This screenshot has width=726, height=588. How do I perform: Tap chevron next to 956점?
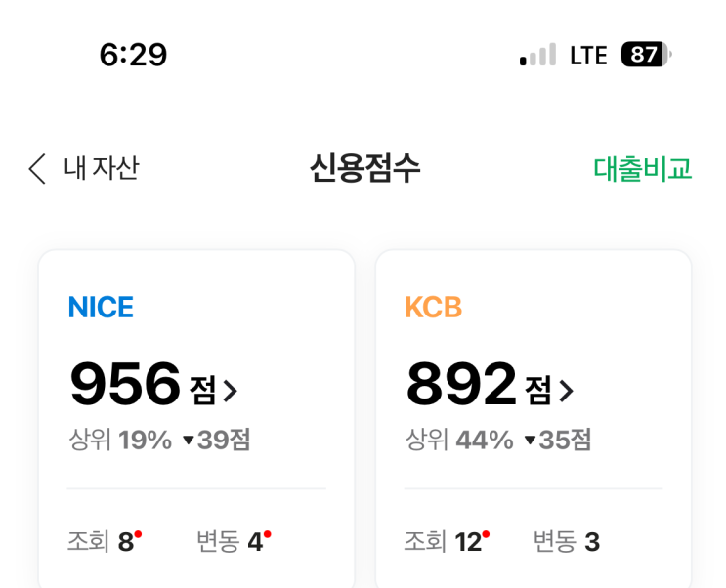(x=231, y=392)
